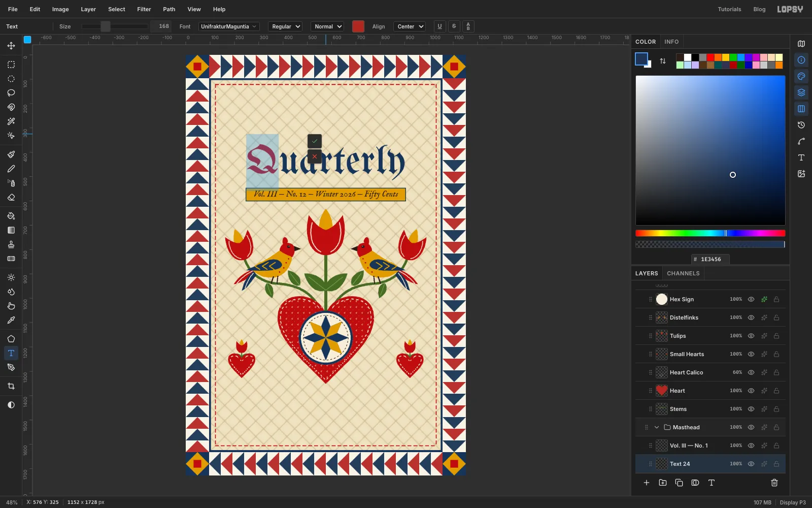
Task: Open the Path menu
Action: click(169, 9)
